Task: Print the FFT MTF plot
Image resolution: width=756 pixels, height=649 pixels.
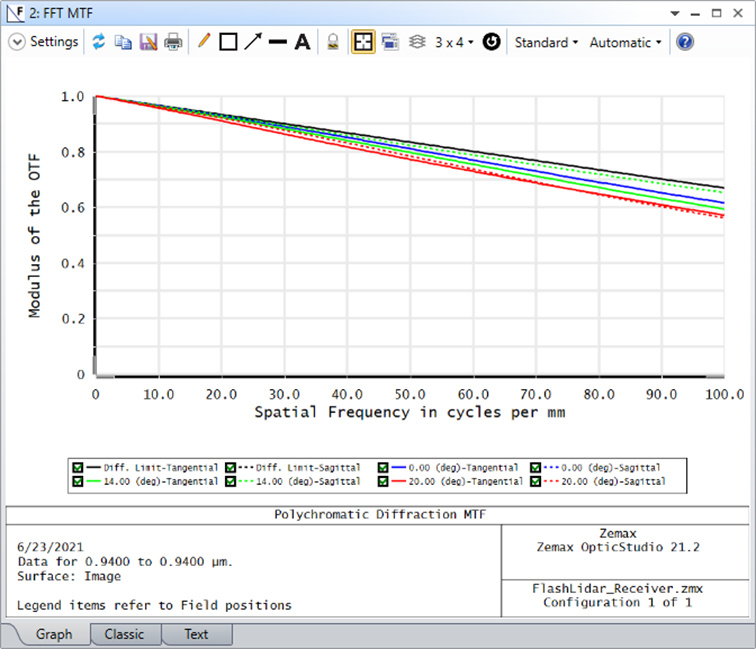Action: tap(173, 42)
